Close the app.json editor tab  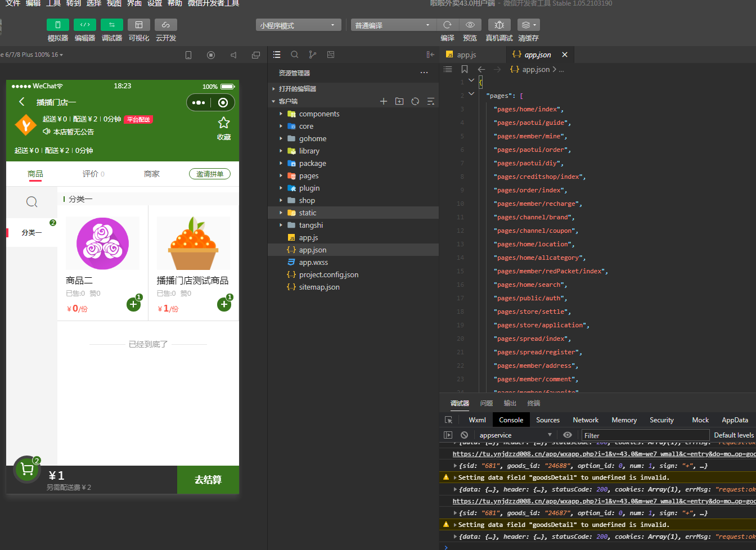tap(565, 55)
